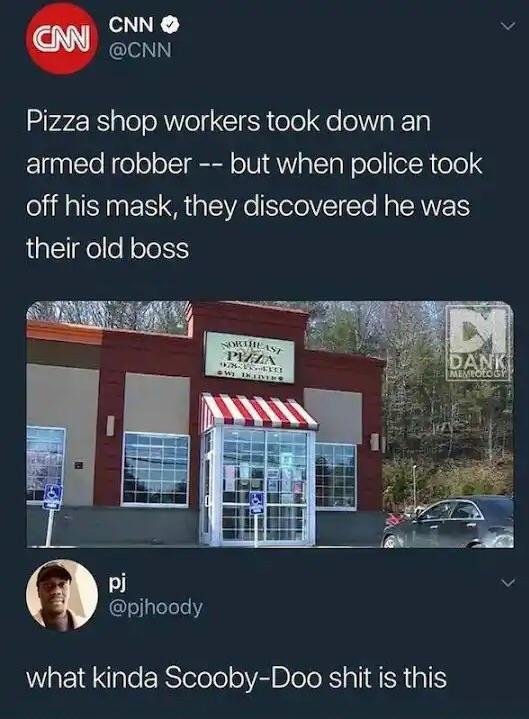Click the CNN tweet text about the robber
The image size is (529, 719).
[254, 185]
